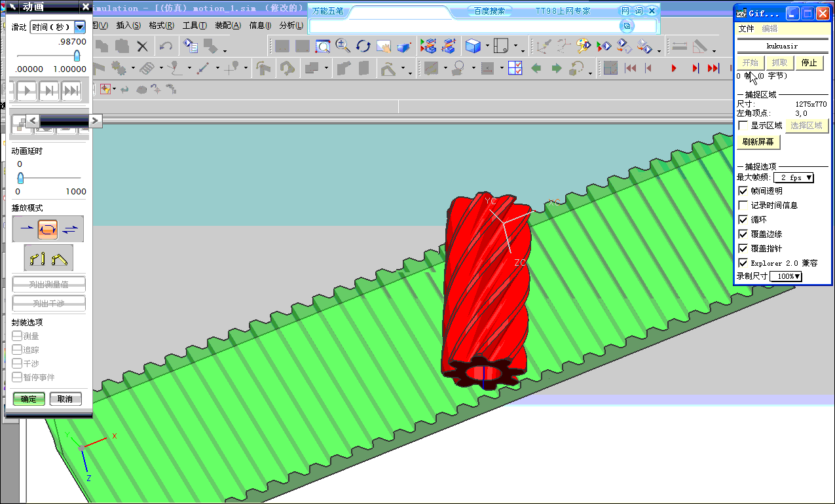Image resolution: width=835 pixels, height=504 pixels.
Task: Open the 工具(T) menu
Action: point(195,26)
